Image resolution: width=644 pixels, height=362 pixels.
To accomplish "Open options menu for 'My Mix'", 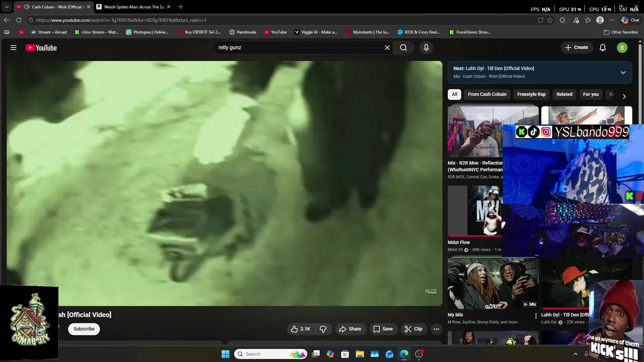I will [536, 315].
